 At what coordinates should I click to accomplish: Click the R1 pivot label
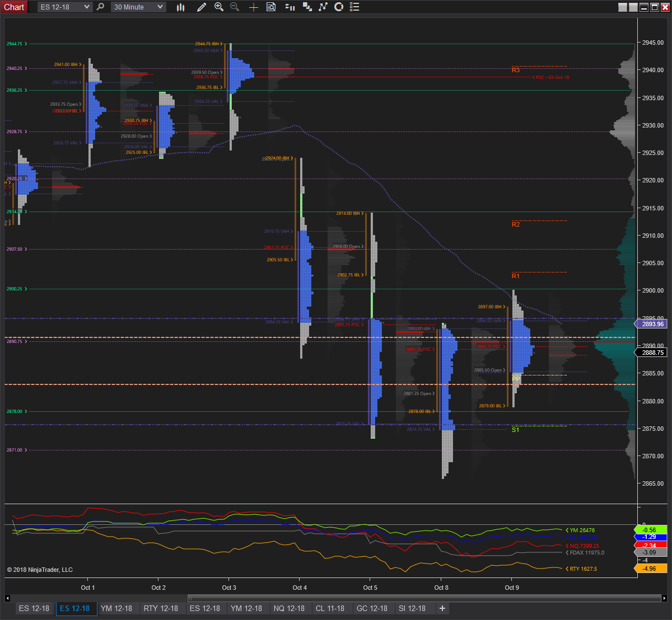tap(516, 276)
